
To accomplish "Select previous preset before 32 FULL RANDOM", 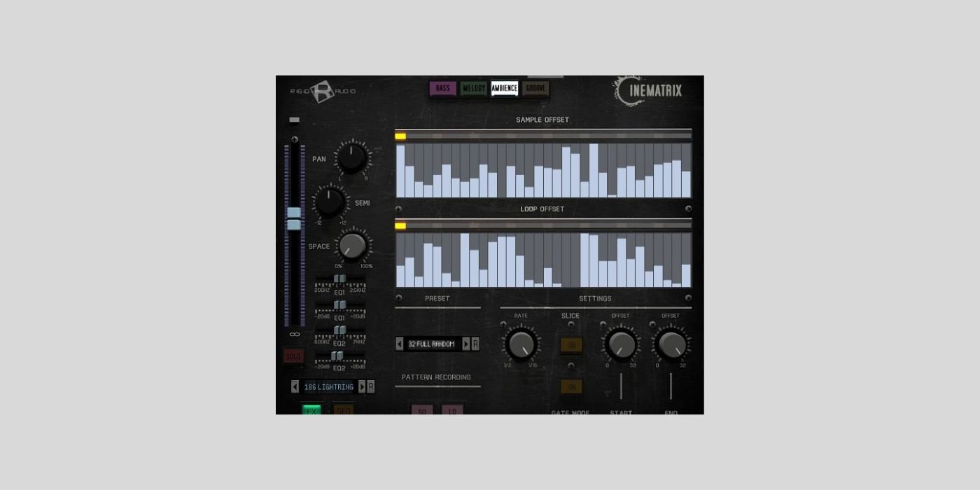I will point(400,344).
